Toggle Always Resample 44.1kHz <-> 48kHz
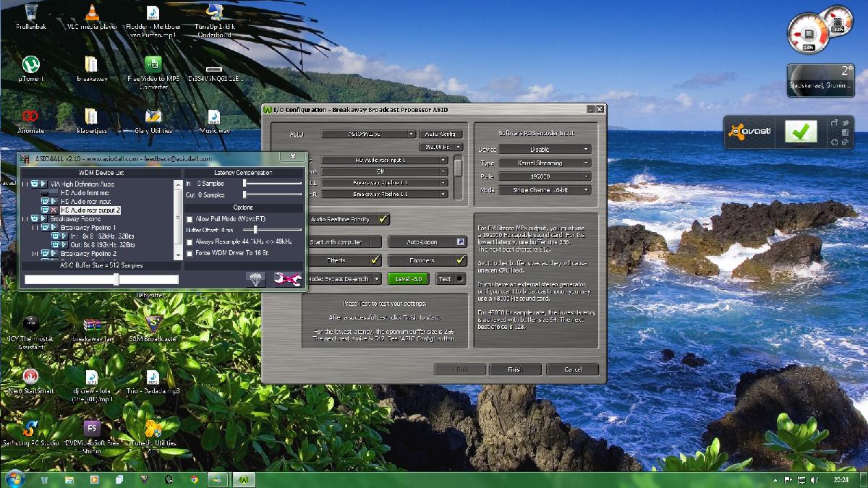This screenshot has width=868, height=488. 190,241
